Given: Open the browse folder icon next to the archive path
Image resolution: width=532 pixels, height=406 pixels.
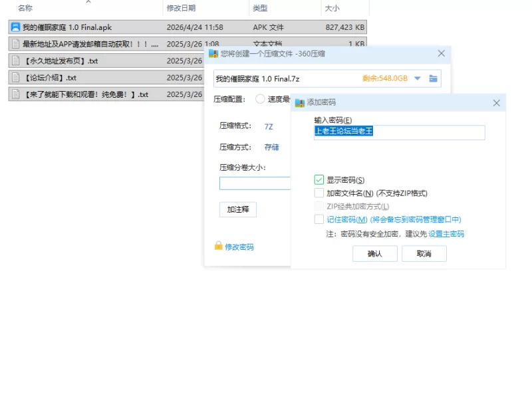Looking at the screenshot, I should (433, 78).
